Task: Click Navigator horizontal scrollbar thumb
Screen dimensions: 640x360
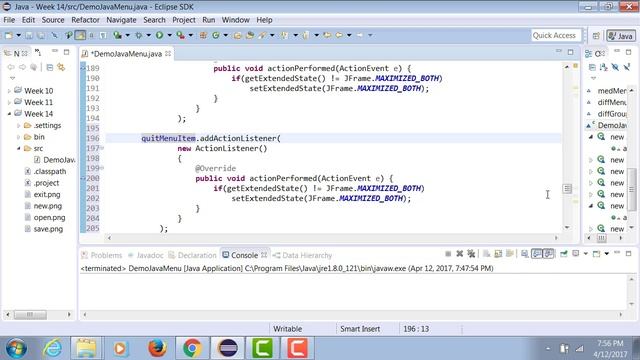Action: tap(30, 314)
